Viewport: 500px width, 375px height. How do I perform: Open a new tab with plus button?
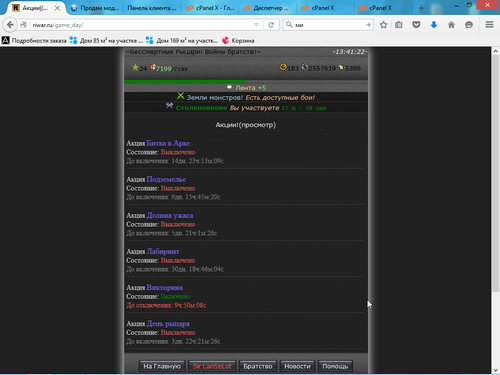point(421,8)
